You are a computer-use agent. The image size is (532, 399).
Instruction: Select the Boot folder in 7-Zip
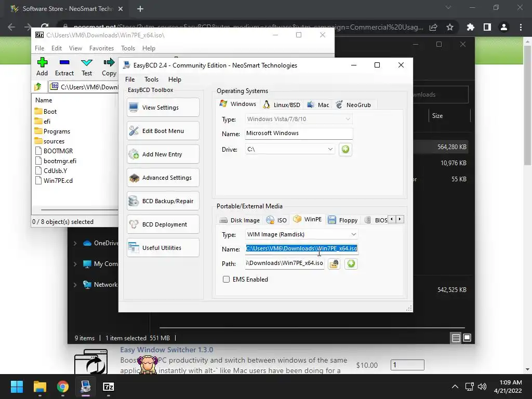pyautogui.click(x=46, y=112)
